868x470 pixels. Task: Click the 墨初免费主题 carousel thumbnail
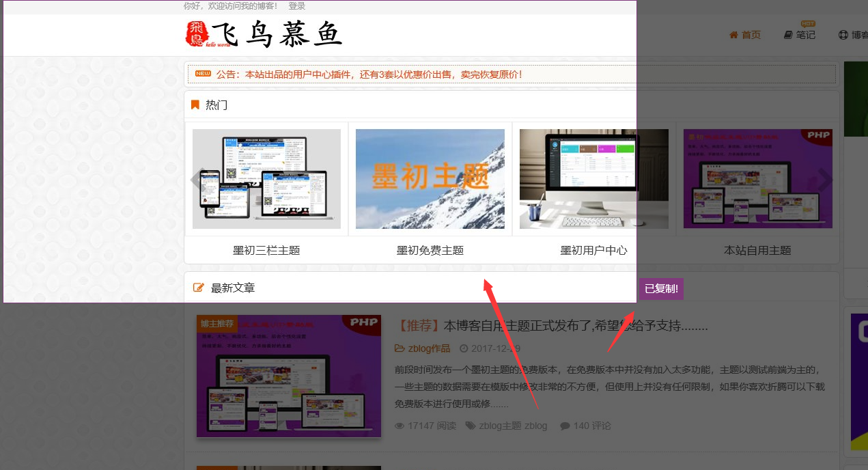tap(430, 179)
